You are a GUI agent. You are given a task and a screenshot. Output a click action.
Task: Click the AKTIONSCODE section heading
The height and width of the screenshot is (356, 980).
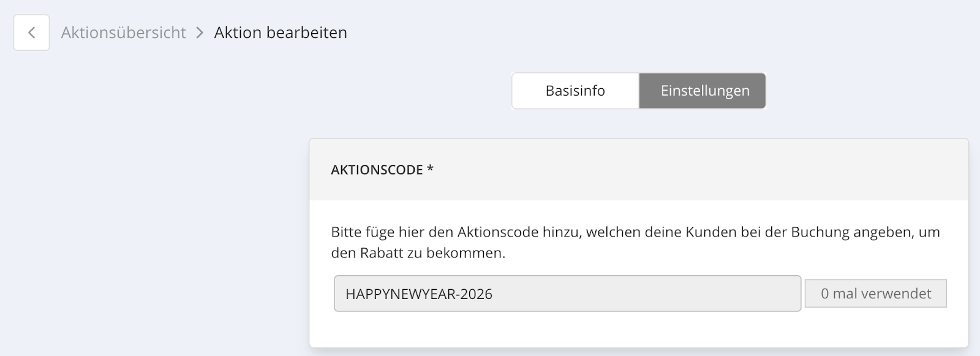(x=377, y=170)
